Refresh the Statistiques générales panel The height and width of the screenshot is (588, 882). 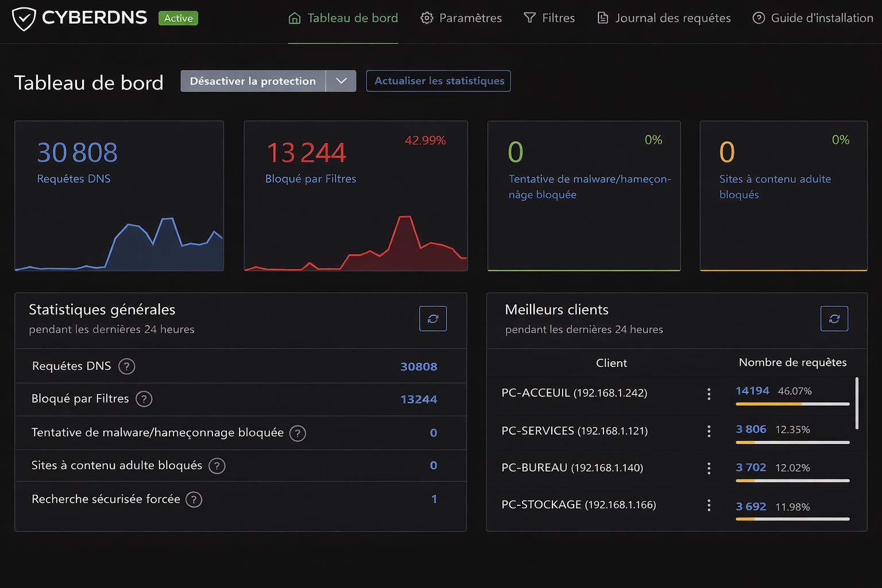433,319
